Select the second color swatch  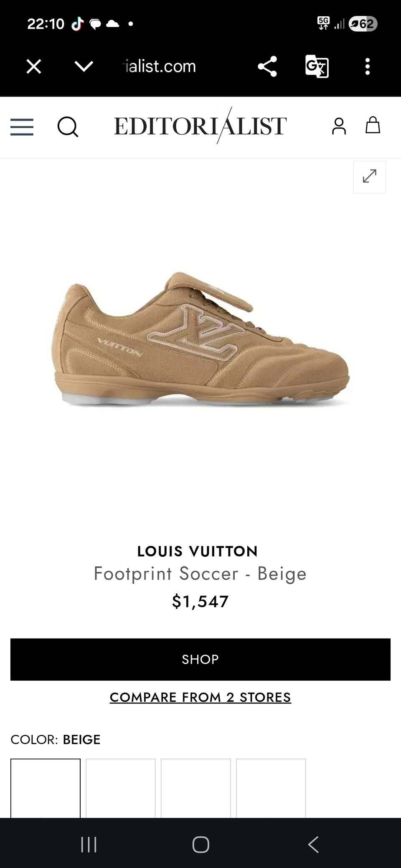coord(121,788)
